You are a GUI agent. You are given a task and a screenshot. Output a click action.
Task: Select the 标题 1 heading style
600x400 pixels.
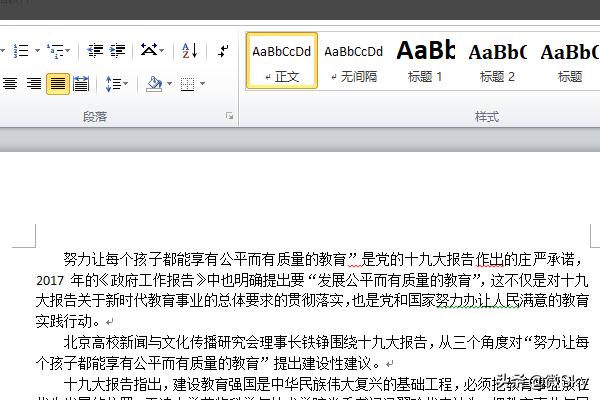[x=425, y=60]
